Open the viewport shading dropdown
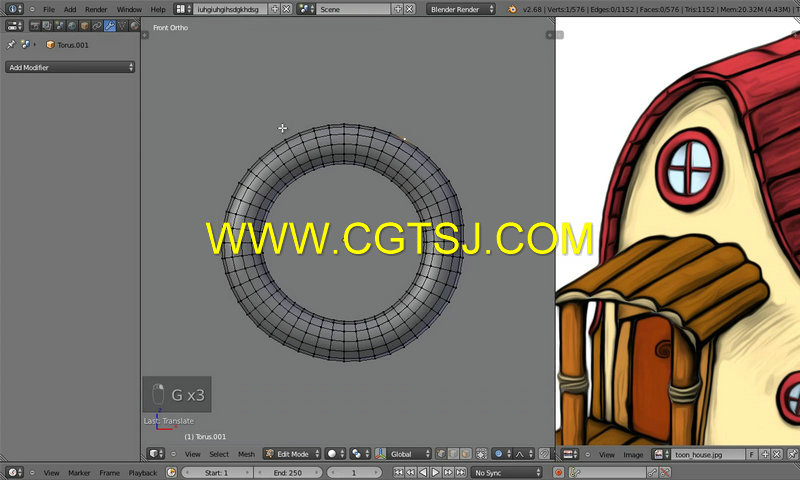 pos(336,453)
